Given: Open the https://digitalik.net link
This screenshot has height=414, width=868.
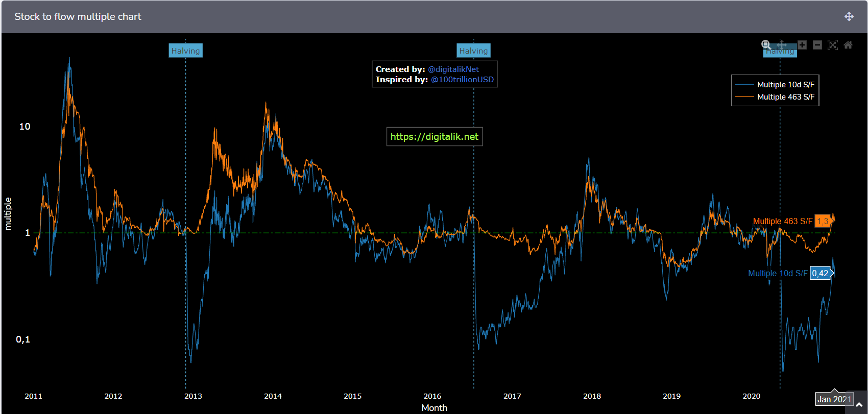Looking at the screenshot, I should [435, 137].
